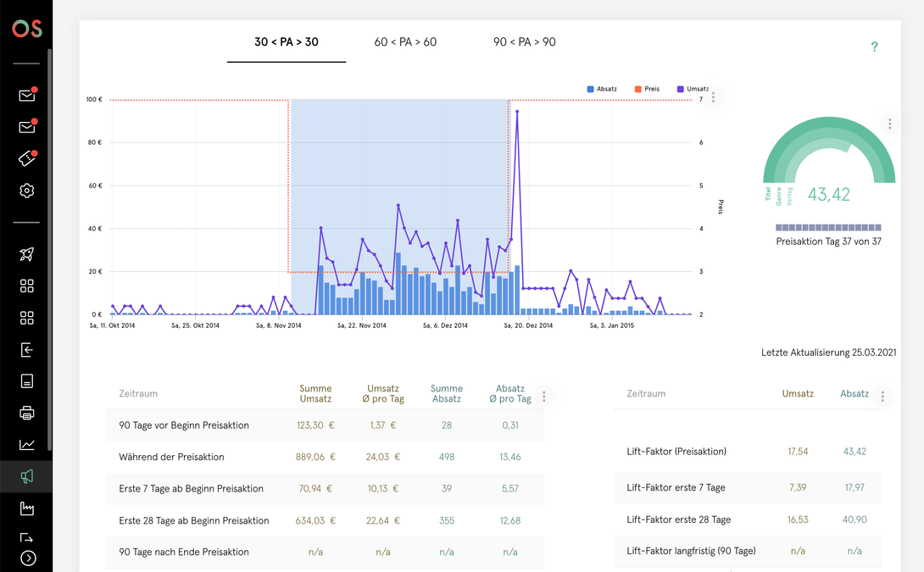Click the Preisaktion day progress bar

point(828,227)
